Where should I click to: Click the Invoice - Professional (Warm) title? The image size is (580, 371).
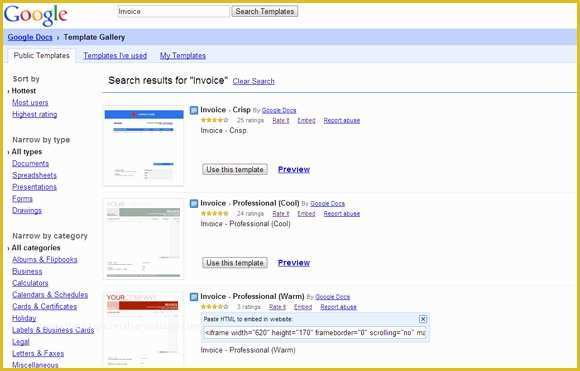pyautogui.click(x=252, y=296)
